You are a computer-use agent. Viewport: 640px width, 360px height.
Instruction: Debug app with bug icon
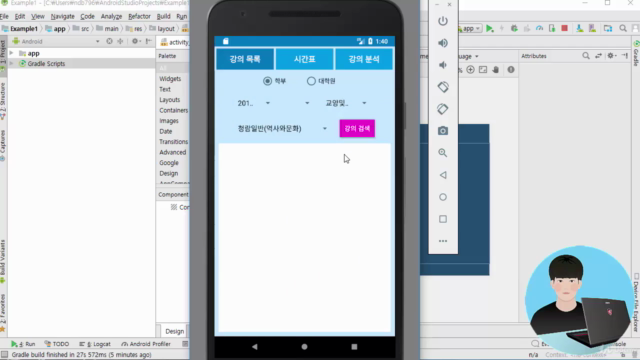coord(514,29)
